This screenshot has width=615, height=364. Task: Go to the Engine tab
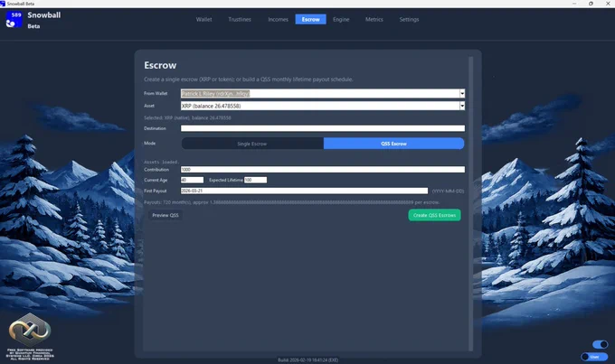click(341, 19)
